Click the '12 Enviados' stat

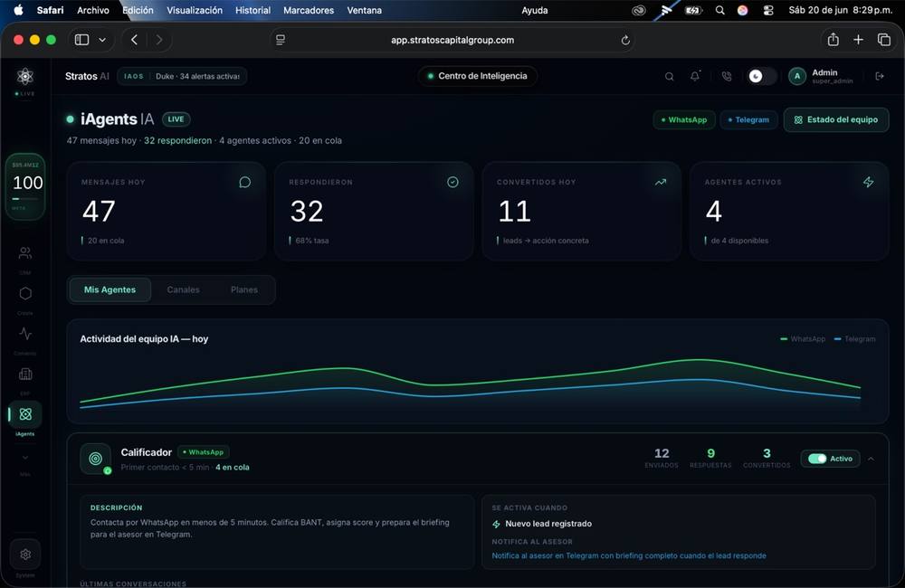[662, 458]
